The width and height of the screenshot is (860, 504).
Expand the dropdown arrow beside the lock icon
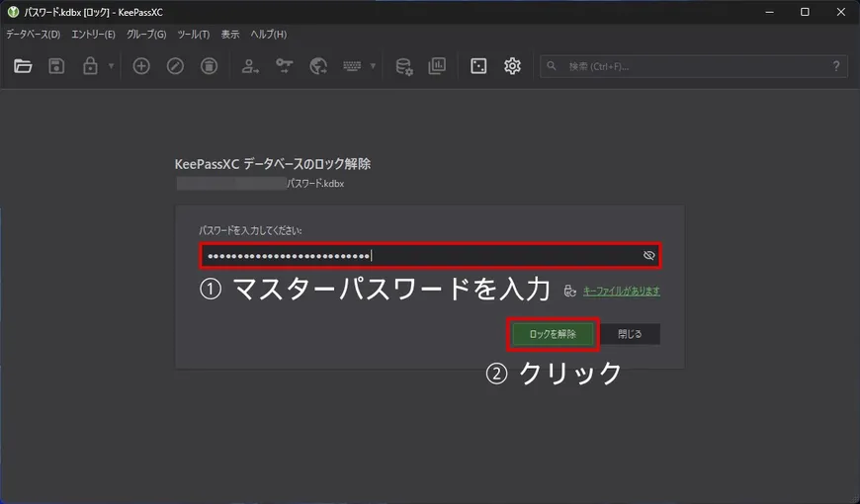[x=111, y=66]
